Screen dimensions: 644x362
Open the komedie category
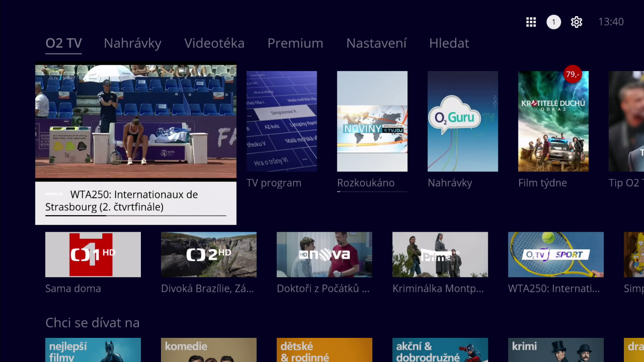pyautogui.click(x=208, y=350)
